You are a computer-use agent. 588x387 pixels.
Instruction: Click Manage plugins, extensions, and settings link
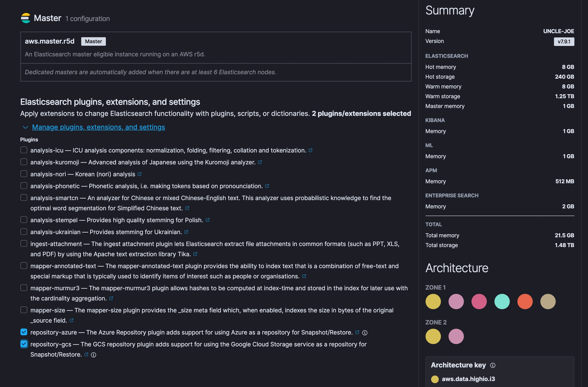(x=99, y=127)
